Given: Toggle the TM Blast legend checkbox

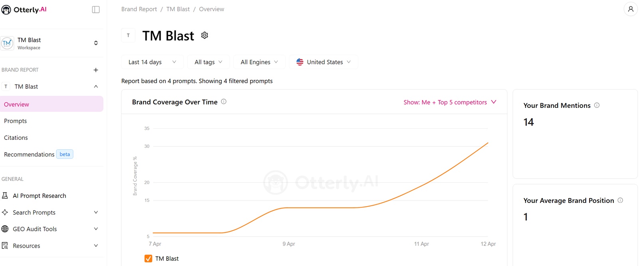Looking at the screenshot, I should coord(148,258).
